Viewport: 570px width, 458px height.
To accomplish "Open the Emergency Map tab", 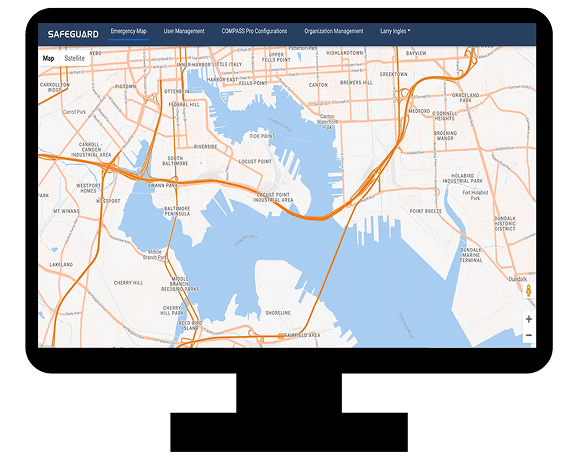I will point(129,31).
